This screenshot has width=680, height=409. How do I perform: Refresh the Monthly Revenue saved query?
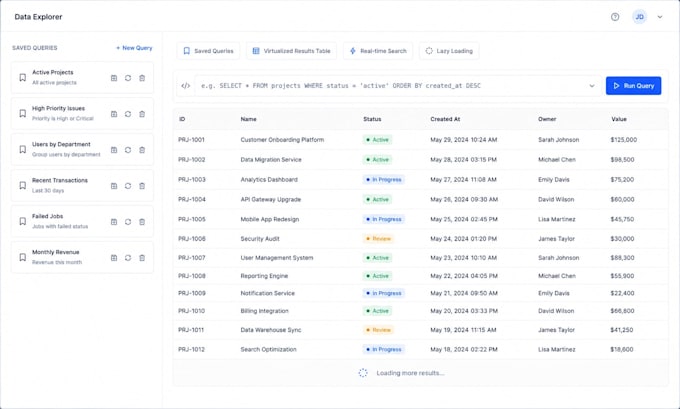(128, 258)
